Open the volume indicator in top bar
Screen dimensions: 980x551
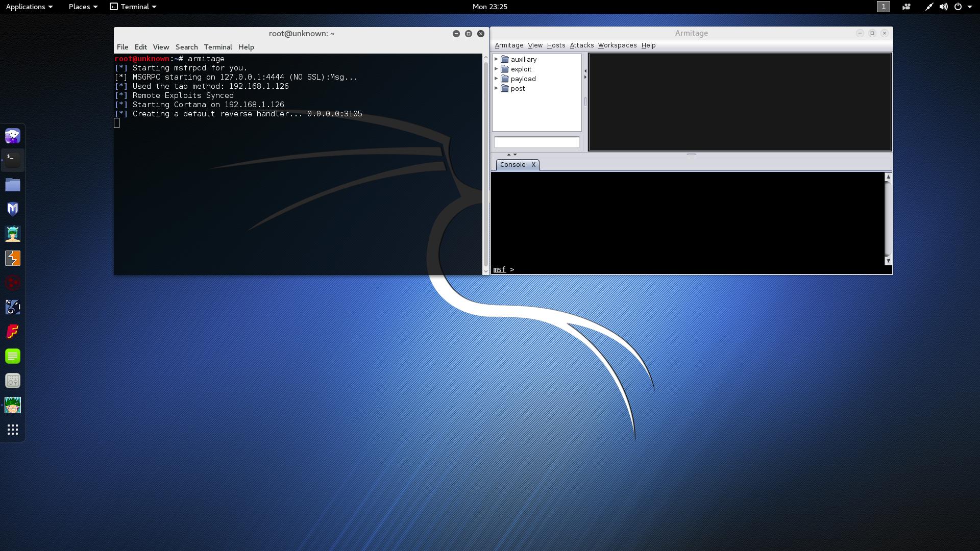[944, 7]
